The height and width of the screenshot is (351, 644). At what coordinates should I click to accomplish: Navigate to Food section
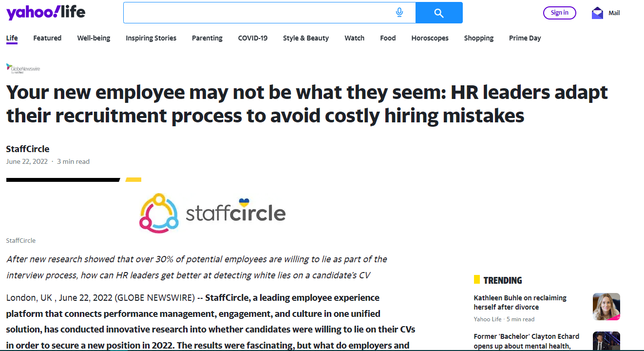(x=388, y=38)
